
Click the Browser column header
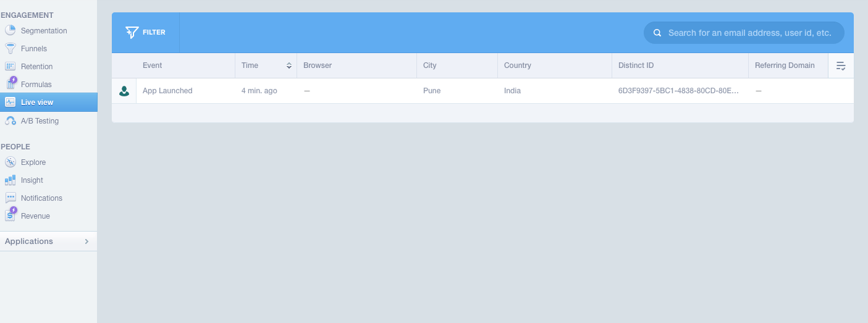pos(356,65)
